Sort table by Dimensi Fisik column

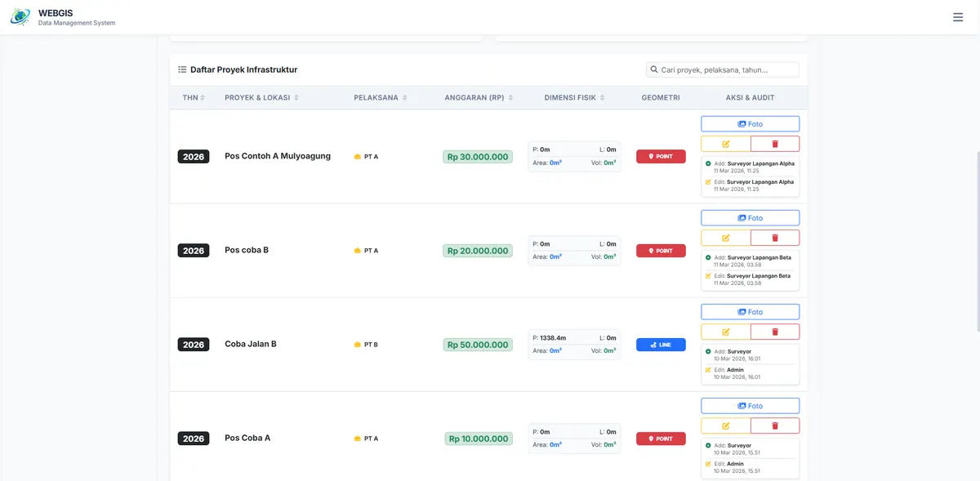575,98
